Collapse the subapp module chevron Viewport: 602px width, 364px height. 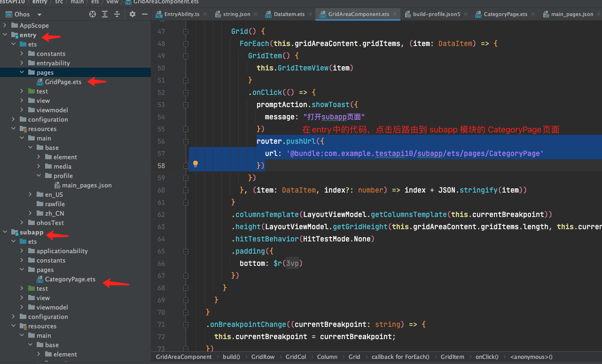click(5, 232)
